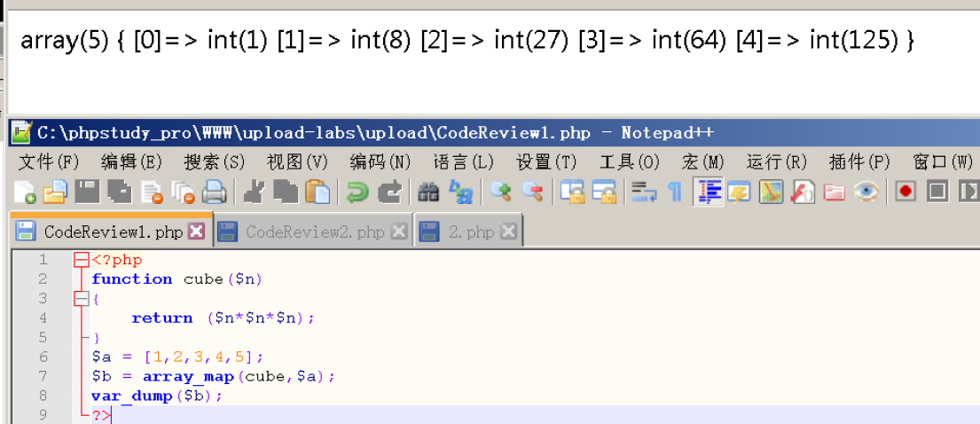Click the 'array(5)' output text in browser
This screenshot has height=424, width=980.
click(x=67, y=42)
